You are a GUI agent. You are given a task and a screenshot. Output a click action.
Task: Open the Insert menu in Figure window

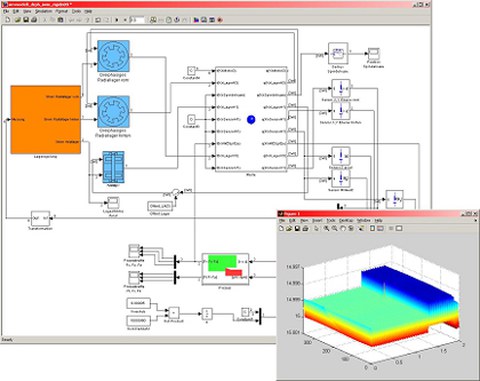click(x=317, y=220)
